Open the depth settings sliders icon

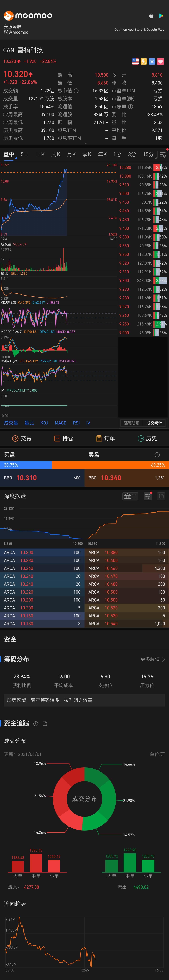[148, 496]
